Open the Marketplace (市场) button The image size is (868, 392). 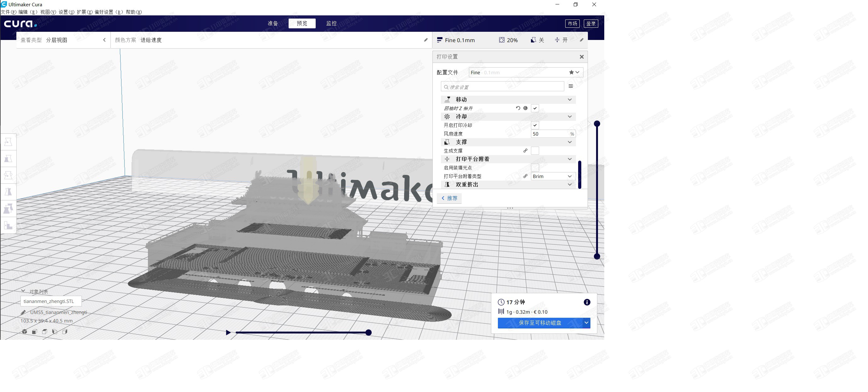click(x=572, y=24)
